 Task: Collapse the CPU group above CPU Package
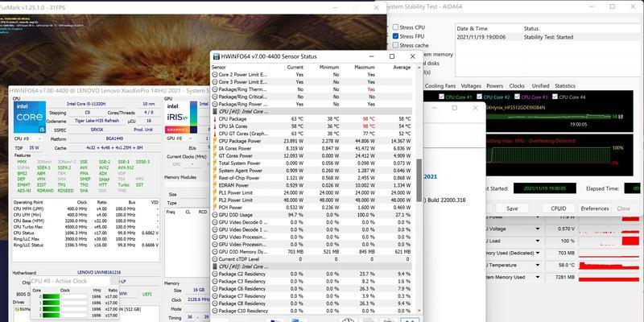pos(215,112)
